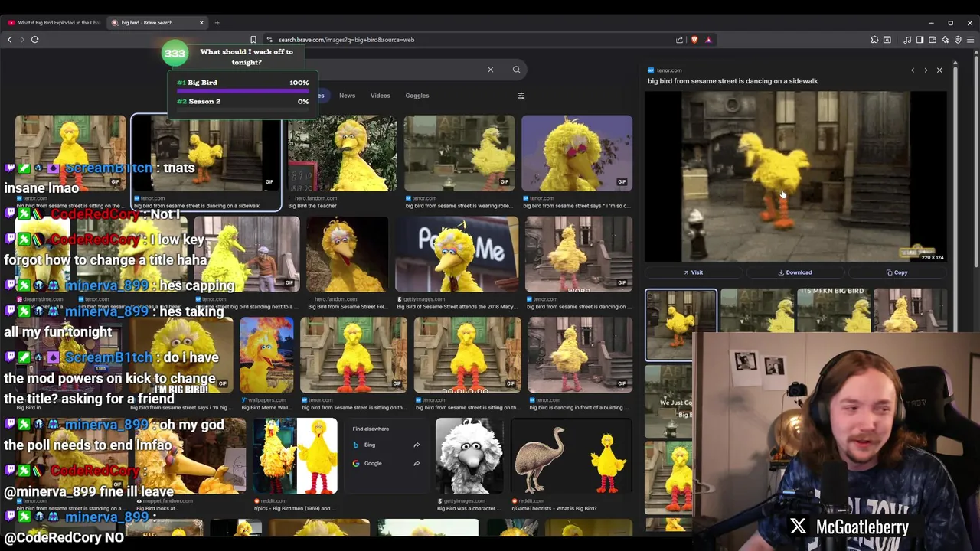Open the media playlist music icon
The width and height of the screenshot is (980, 551).
pyautogui.click(x=907, y=39)
